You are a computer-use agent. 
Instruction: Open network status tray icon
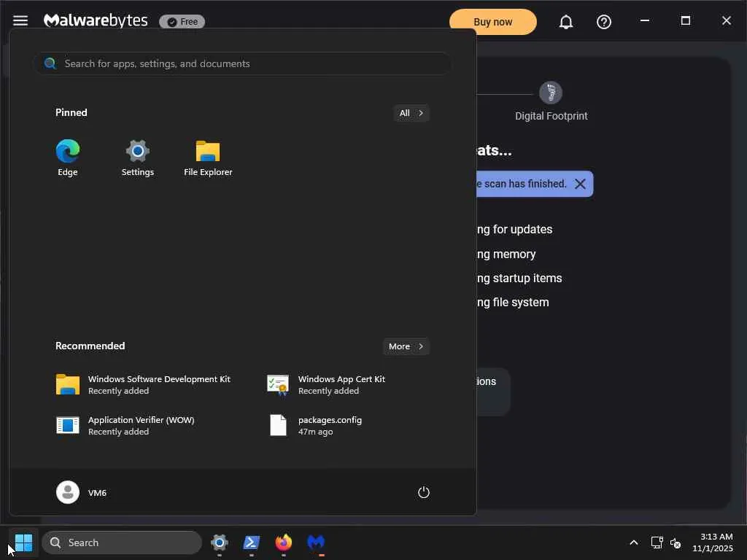coord(657,542)
